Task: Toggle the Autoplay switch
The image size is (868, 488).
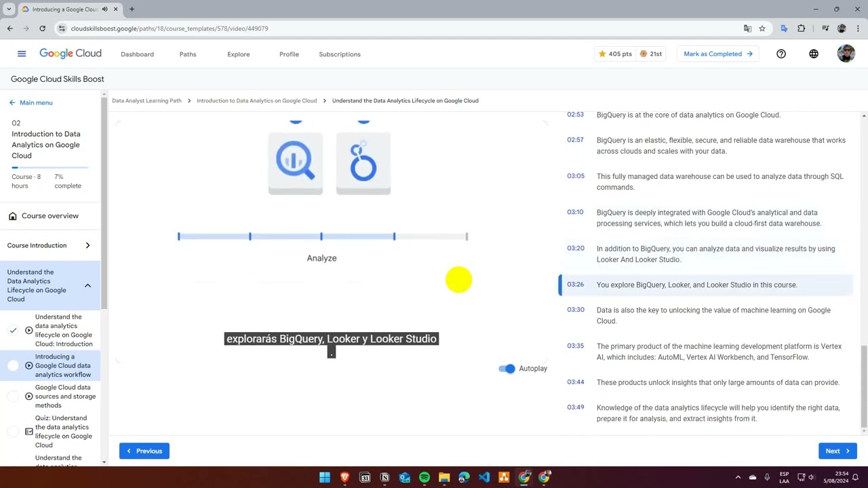Action: [x=507, y=368]
